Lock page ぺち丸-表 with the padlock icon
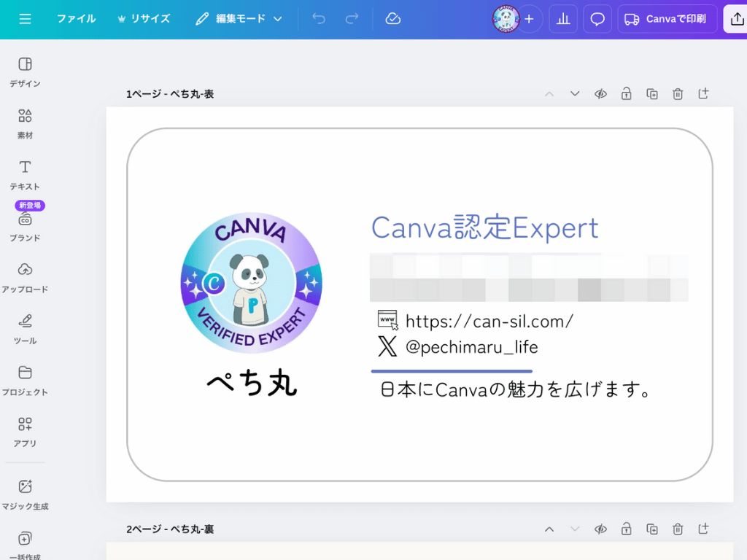This screenshot has height=560, width=747. coord(626,93)
